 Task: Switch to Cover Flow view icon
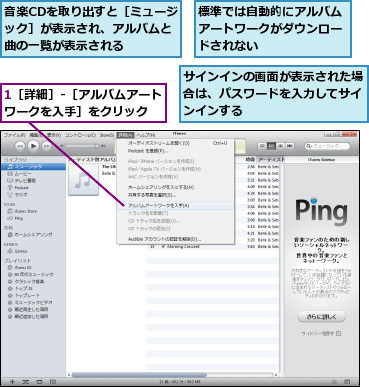pos(290,146)
